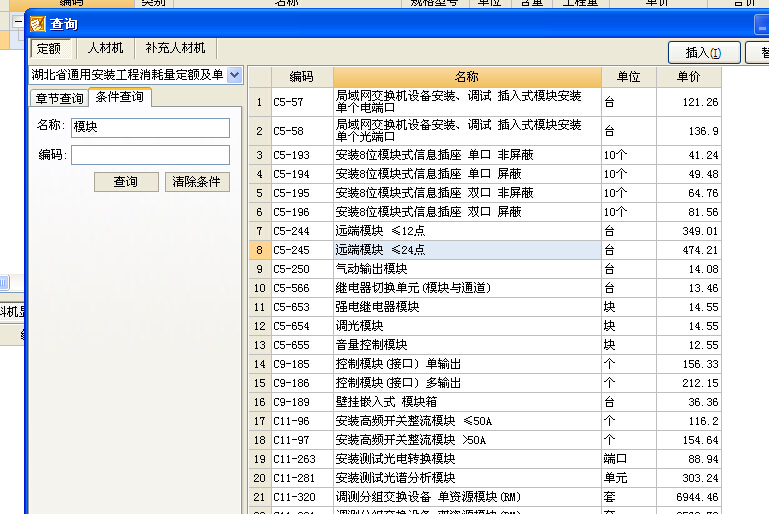Click the 单价 column header
The image size is (769, 514).
click(689, 77)
